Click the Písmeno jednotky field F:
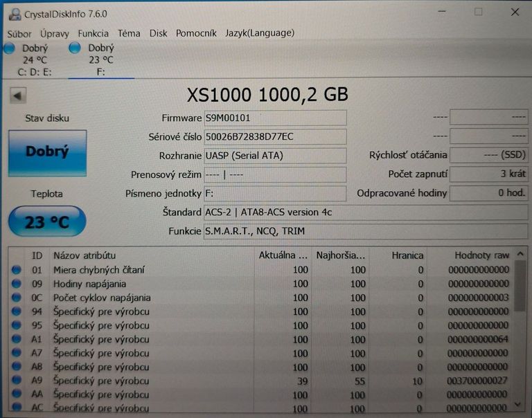 [275, 194]
